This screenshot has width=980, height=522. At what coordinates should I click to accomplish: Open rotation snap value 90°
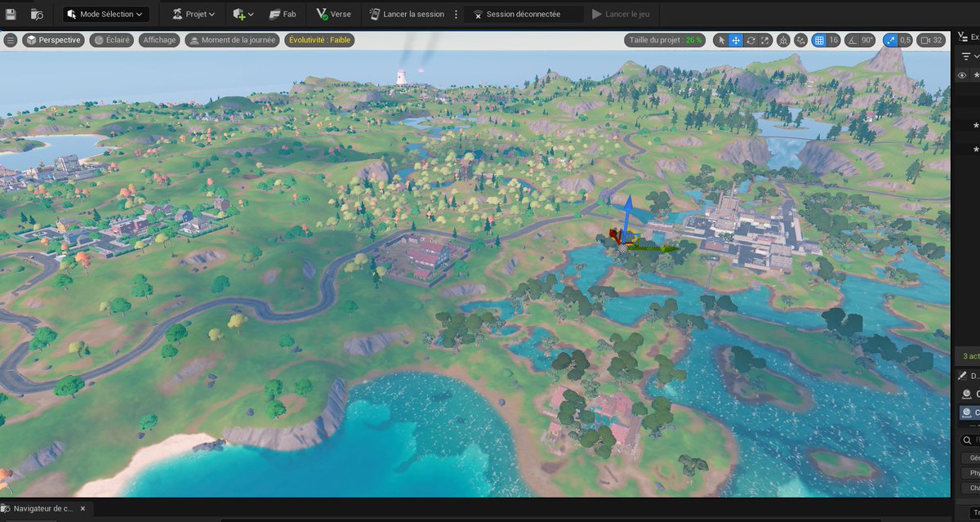tap(867, 40)
